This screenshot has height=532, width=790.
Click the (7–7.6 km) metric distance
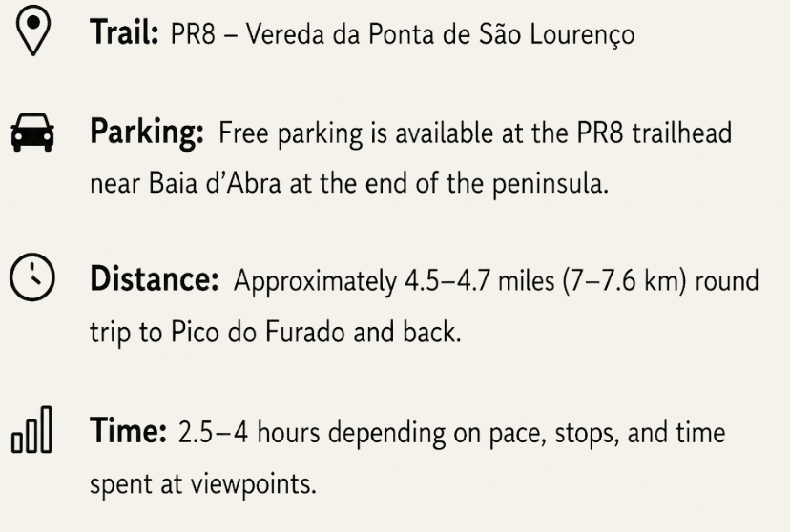(x=625, y=281)
